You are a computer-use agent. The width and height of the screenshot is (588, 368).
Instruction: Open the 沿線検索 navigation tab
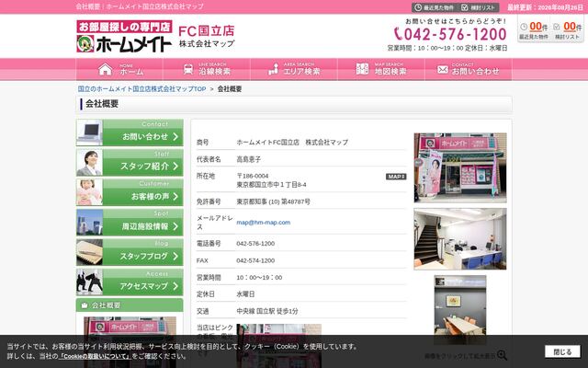coord(207,70)
